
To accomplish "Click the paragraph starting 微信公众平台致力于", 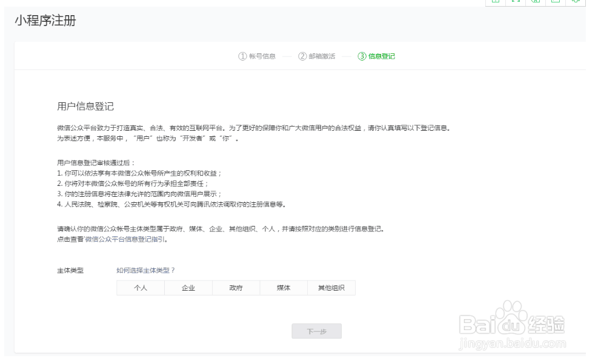I will (x=254, y=128).
